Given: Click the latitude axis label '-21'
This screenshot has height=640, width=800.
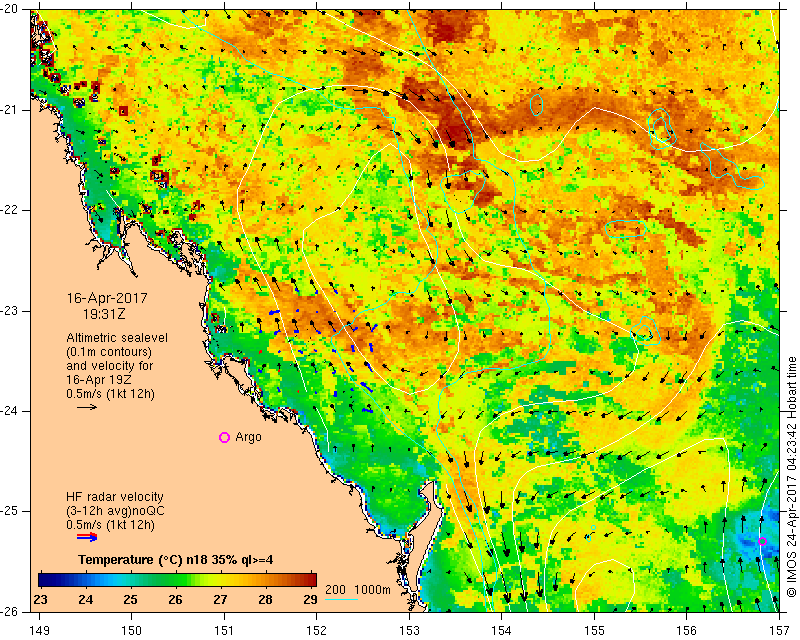Looking at the screenshot, I should [x=10, y=110].
